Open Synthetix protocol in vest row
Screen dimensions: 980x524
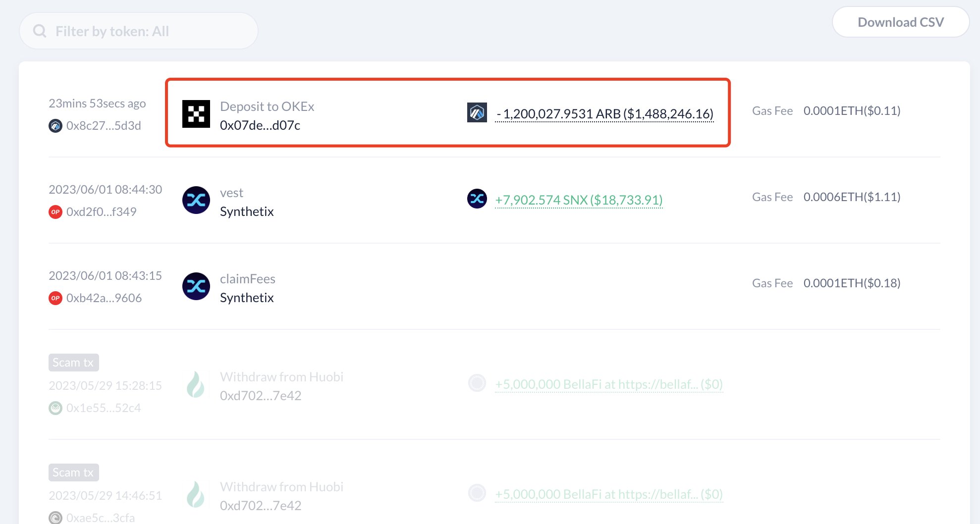[x=247, y=211]
